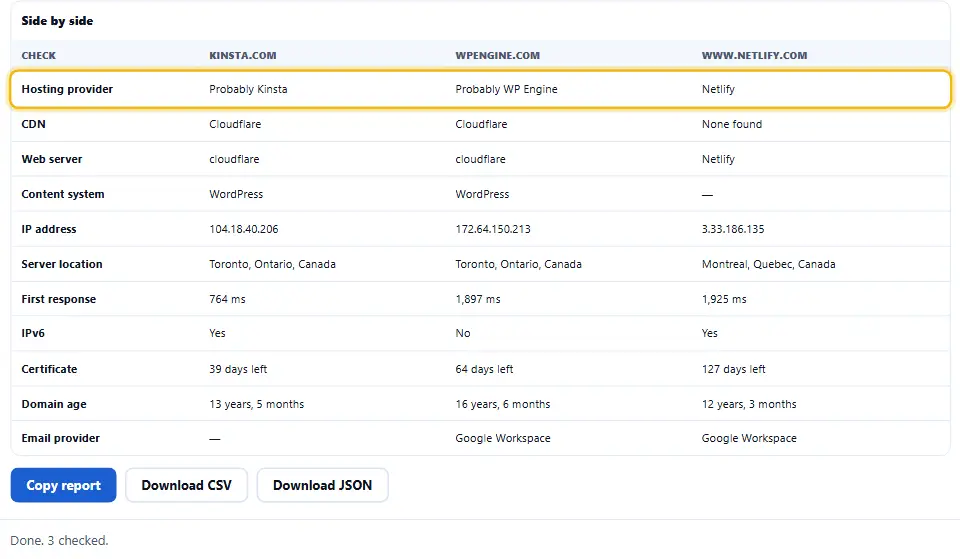Viewport: 960px width, 559px height.
Task: Select the KINSTA.COM column header
Action: pyautogui.click(x=242, y=55)
